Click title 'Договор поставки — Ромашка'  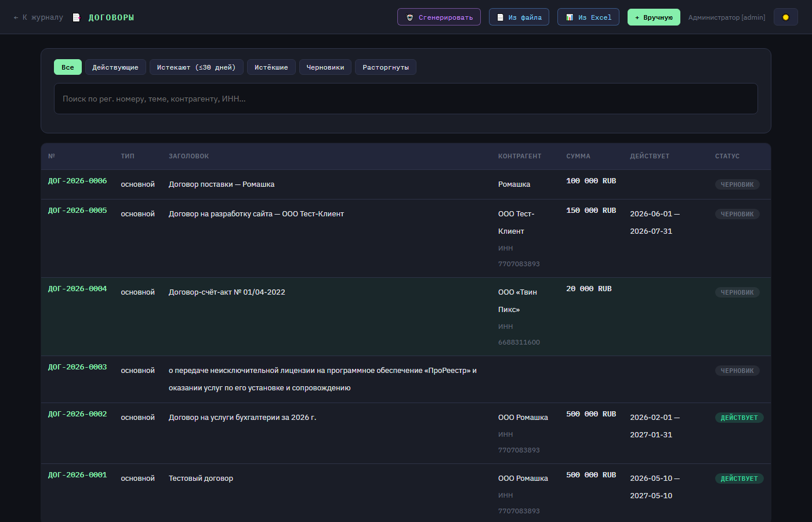(x=222, y=184)
